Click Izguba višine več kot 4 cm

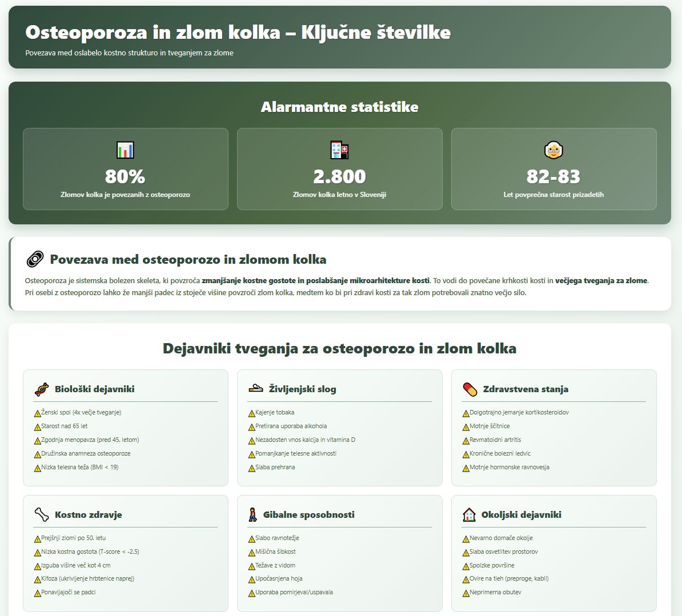coord(75,566)
